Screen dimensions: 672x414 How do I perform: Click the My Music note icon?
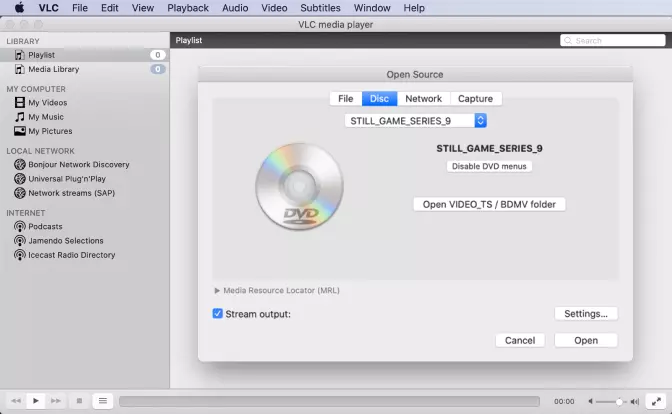click(20, 117)
